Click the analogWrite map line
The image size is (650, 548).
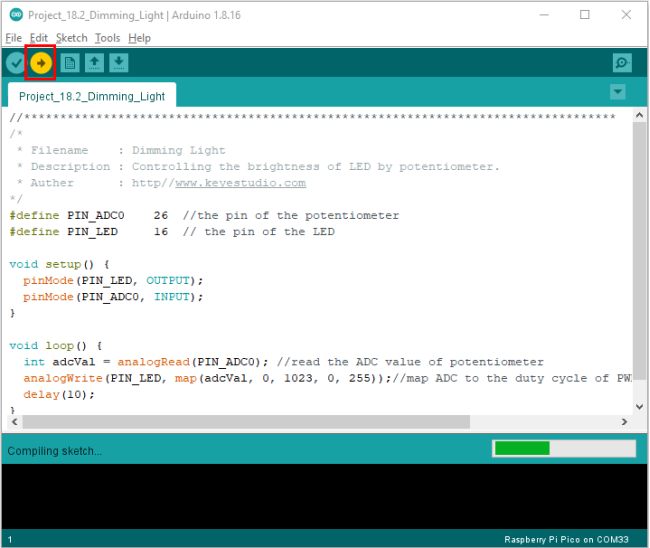(x=327, y=378)
